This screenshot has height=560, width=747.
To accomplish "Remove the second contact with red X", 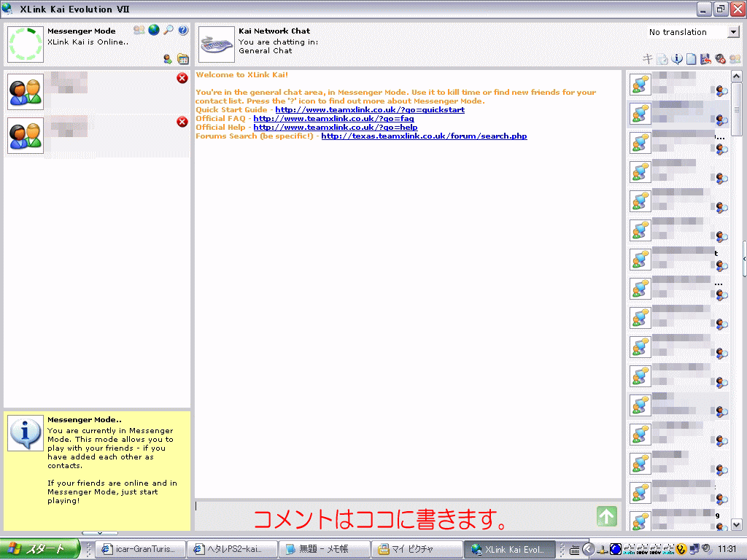I will pyautogui.click(x=182, y=122).
